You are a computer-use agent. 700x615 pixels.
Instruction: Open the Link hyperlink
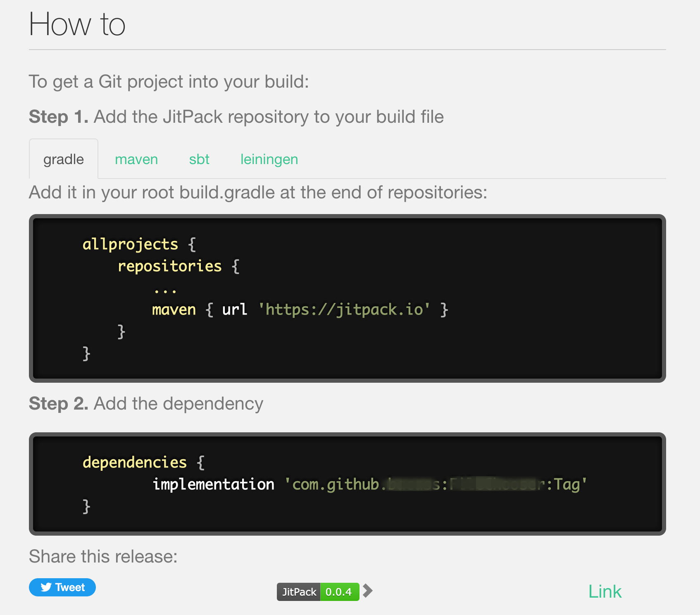click(605, 591)
